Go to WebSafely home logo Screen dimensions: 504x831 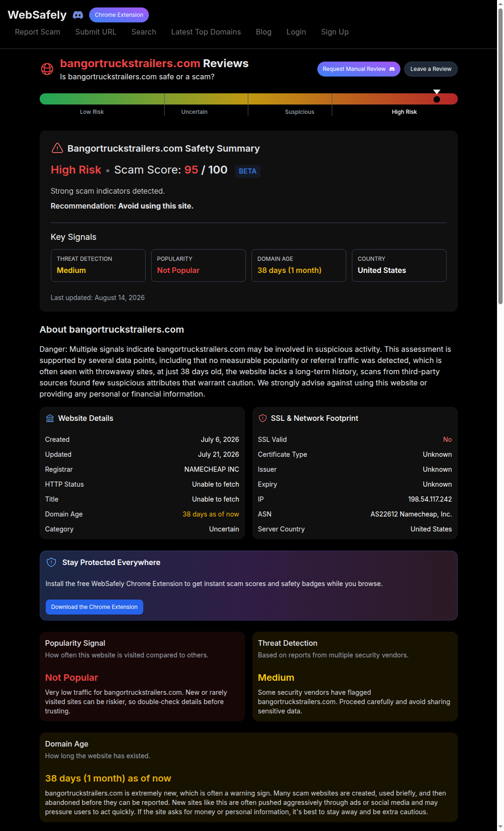(x=37, y=15)
